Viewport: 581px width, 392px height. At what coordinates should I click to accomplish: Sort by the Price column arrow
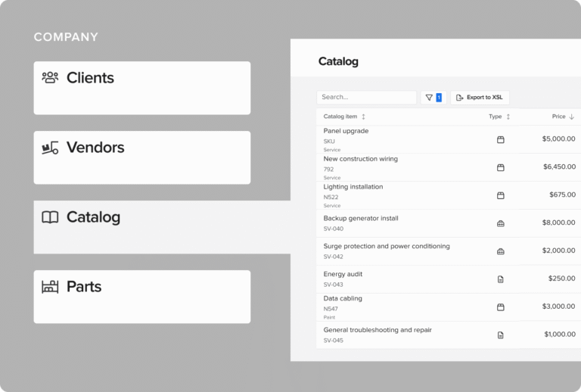[571, 117]
